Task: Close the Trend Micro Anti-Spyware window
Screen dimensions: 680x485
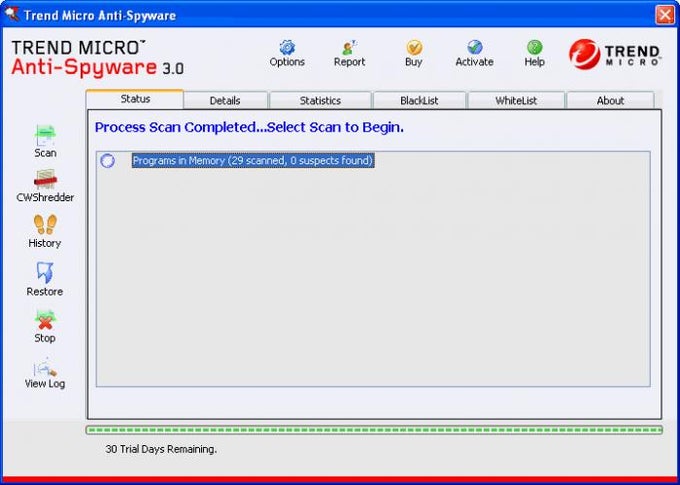Action: pos(665,15)
